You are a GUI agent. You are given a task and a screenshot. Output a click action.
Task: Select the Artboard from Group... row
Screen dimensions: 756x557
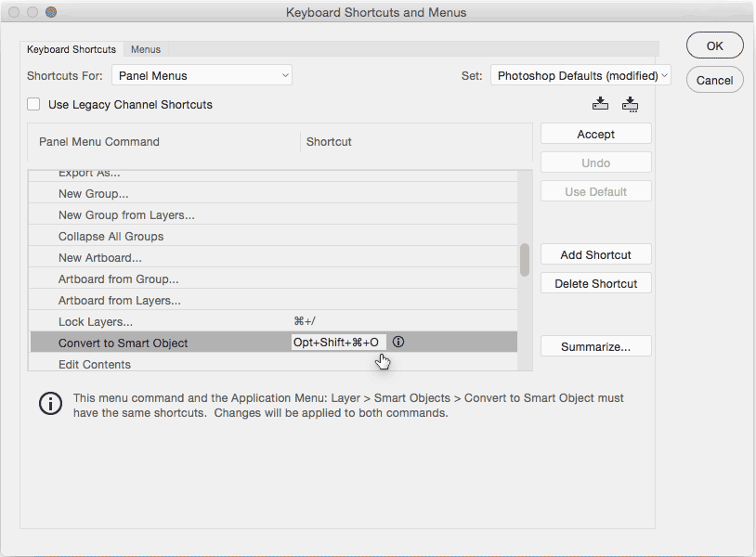click(x=273, y=278)
